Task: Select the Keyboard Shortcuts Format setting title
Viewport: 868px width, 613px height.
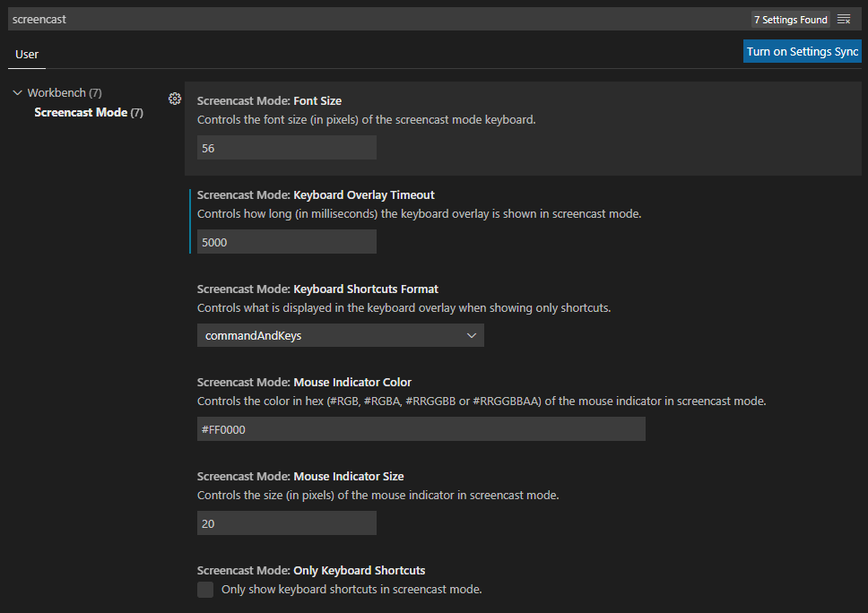Action: point(317,289)
